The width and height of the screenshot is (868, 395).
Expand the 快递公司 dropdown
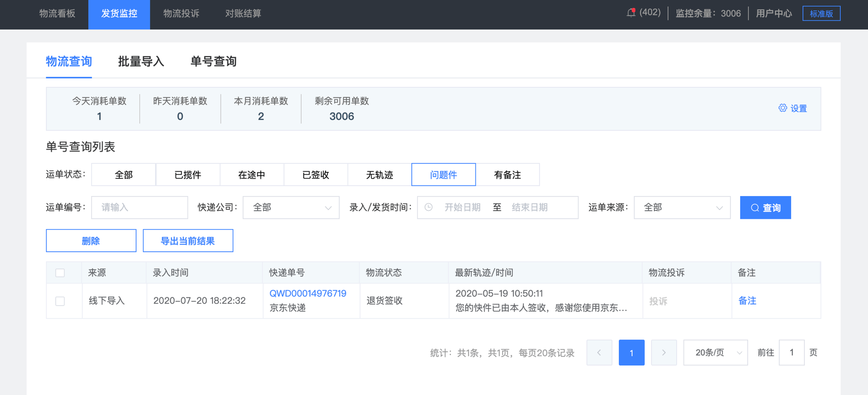(x=291, y=207)
